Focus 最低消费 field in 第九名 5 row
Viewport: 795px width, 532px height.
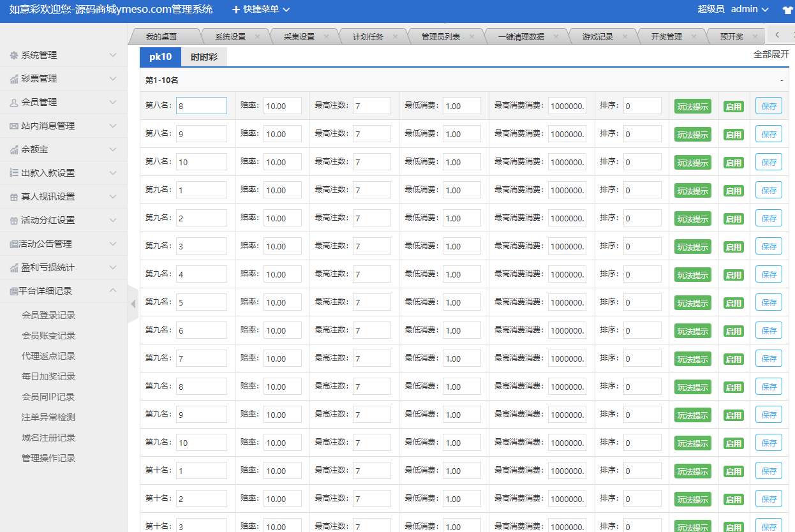pos(462,302)
